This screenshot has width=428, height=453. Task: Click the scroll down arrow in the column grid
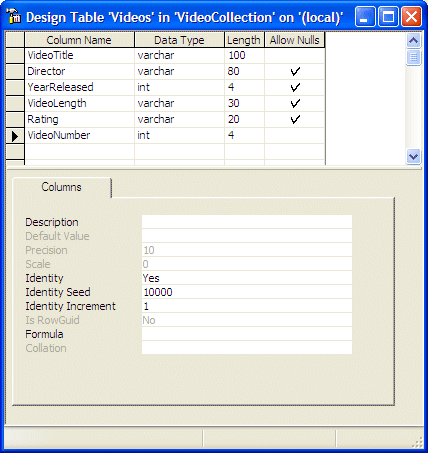click(413, 156)
